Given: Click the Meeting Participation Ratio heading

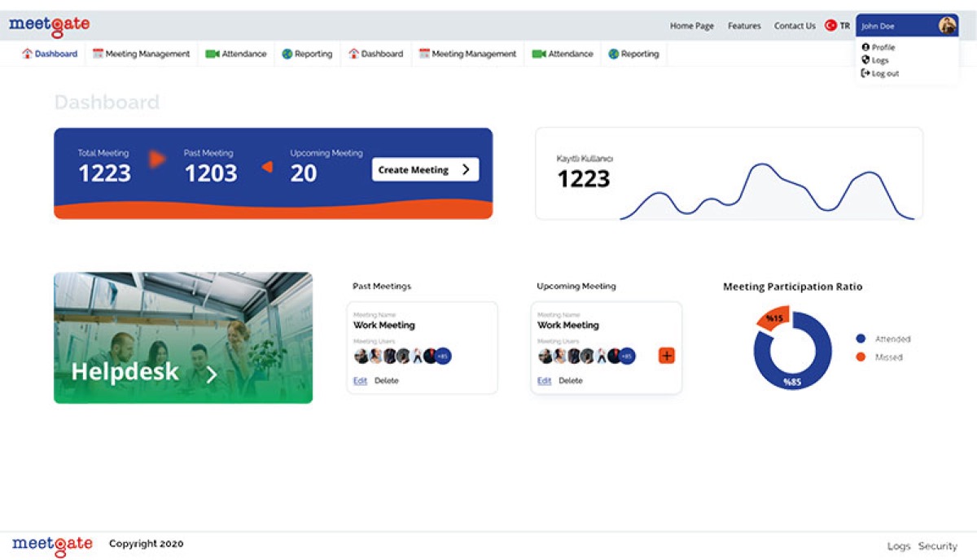Looking at the screenshot, I should tap(793, 287).
